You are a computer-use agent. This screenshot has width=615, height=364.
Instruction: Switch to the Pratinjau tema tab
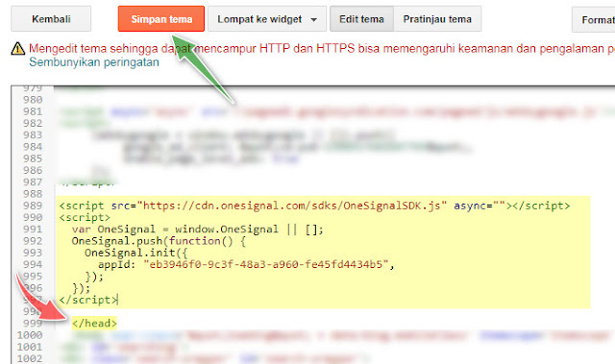(x=437, y=19)
